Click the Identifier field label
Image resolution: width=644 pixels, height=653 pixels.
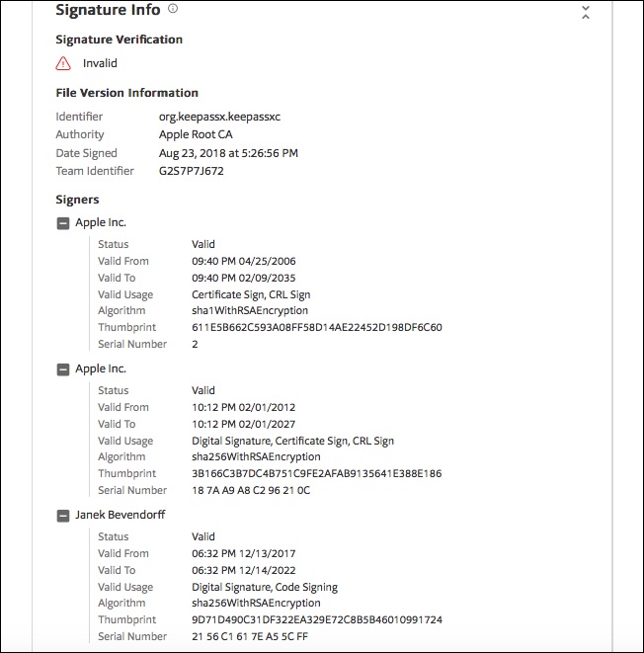coord(79,117)
